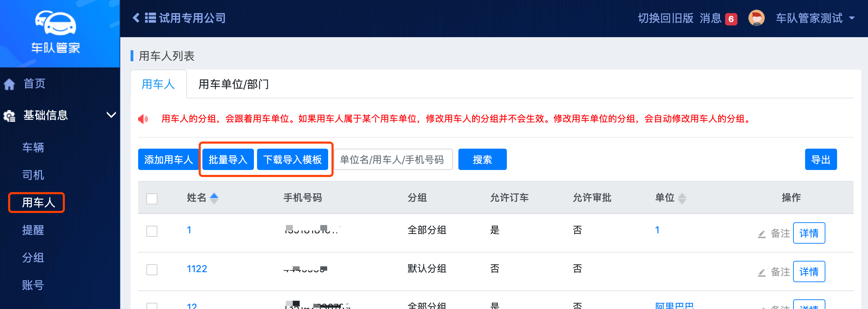Select the checkbox for row 1122

[152, 269]
